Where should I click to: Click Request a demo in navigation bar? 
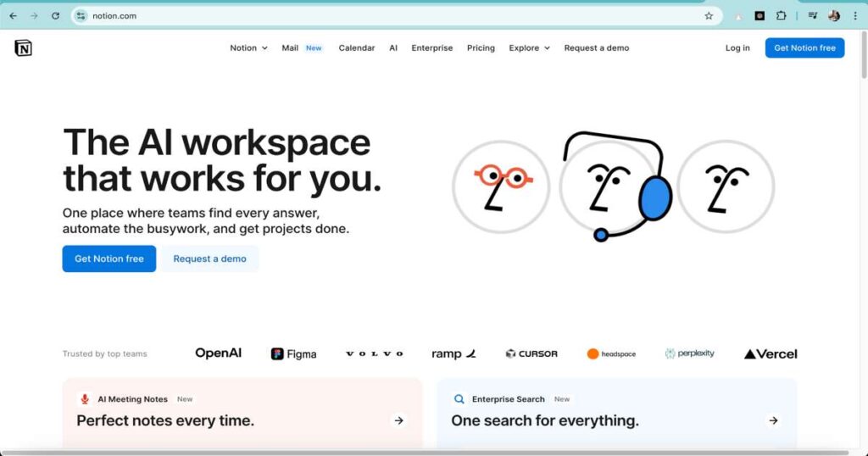pos(596,48)
